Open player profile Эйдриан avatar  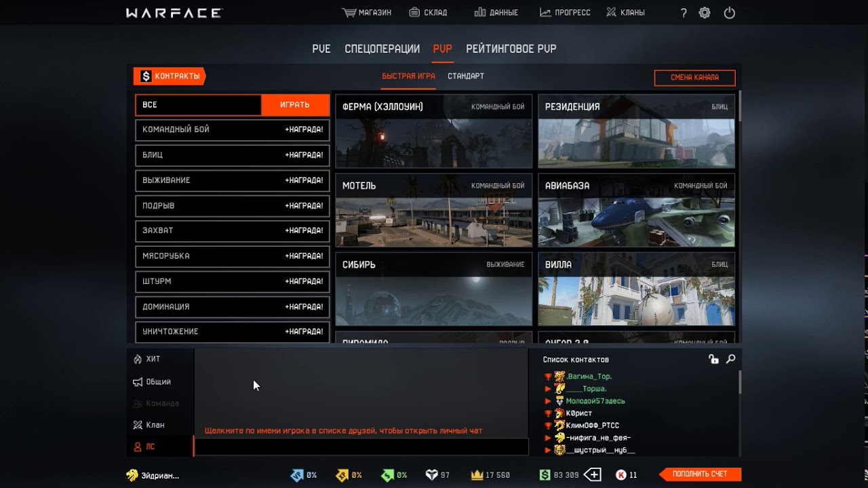132,475
